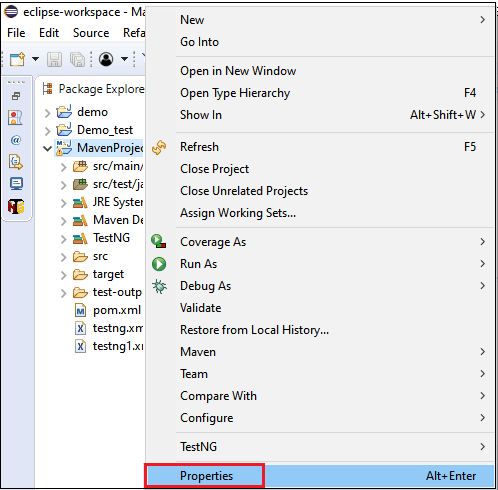Expand the JRE System Library node
Viewport: 498px width, 490px height.
[63, 203]
